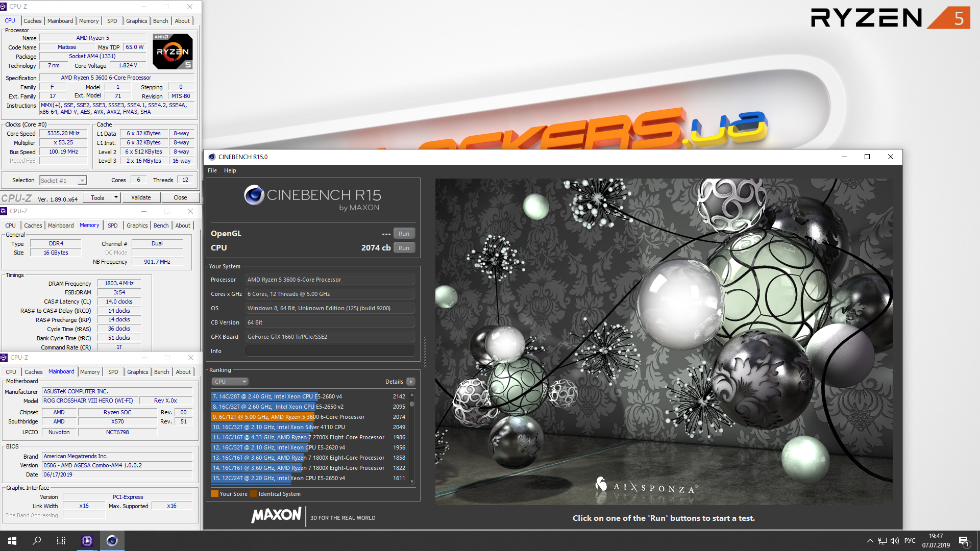980x551 pixels.
Task: Click the Windows Start button
Action: [x=12, y=541]
